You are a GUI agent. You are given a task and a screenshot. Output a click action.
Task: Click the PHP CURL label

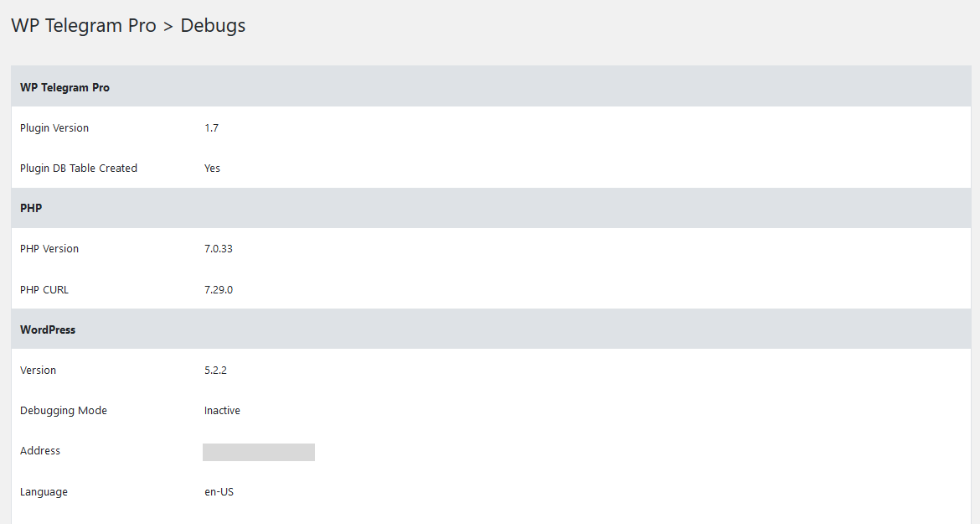[44, 289]
